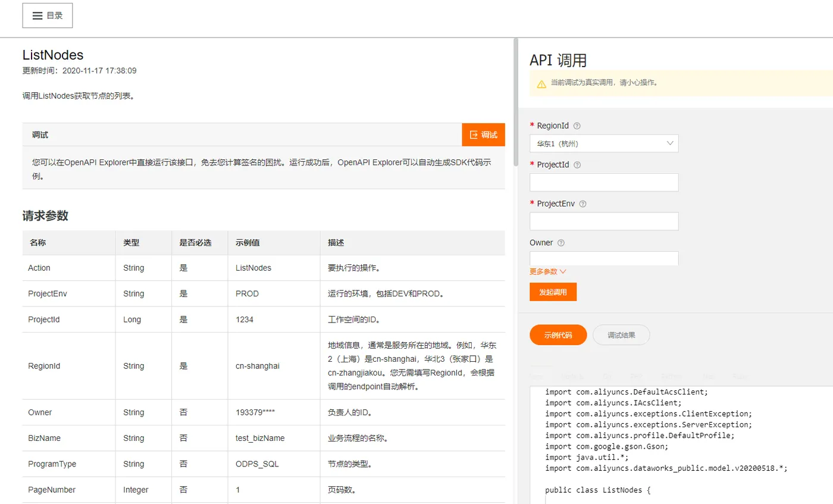
Task: Focus the Owner input field
Action: [x=604, y=258]
